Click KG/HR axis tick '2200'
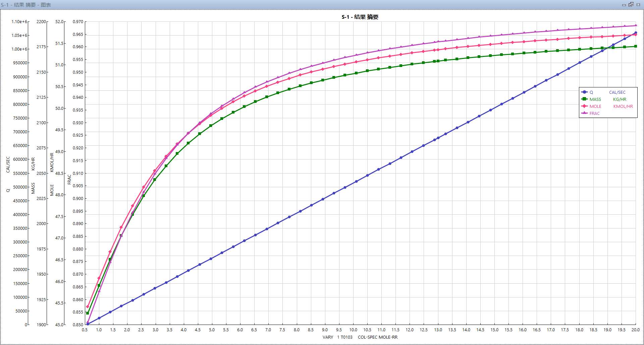 [x=41, y=22]
